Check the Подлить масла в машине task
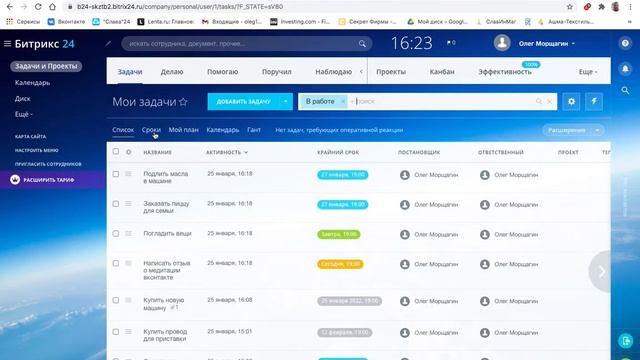 (x=116, y=174)
